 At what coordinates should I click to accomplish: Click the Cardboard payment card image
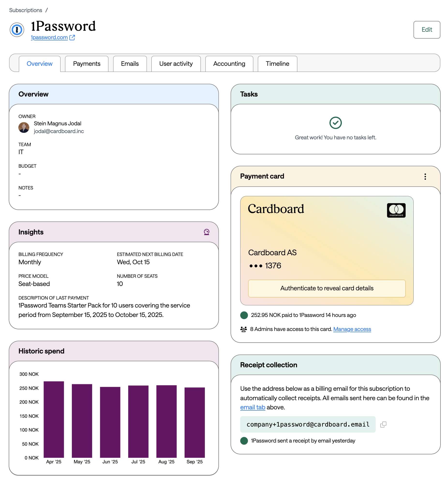327,251
